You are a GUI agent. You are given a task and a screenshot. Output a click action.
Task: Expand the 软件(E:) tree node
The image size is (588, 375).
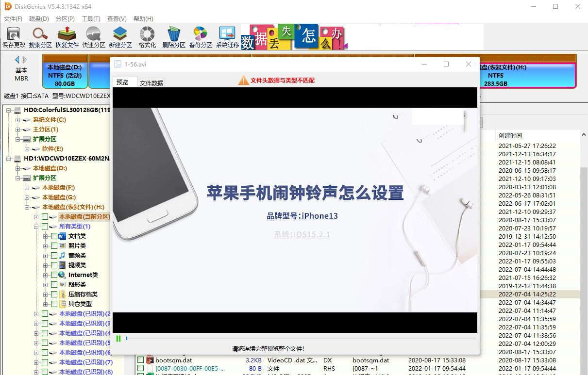click(27, 149)
